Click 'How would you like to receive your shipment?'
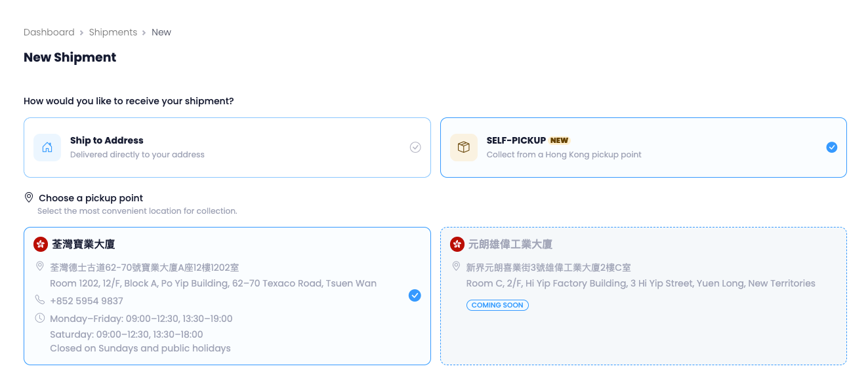The image size is (868, 379). [129, 101]
